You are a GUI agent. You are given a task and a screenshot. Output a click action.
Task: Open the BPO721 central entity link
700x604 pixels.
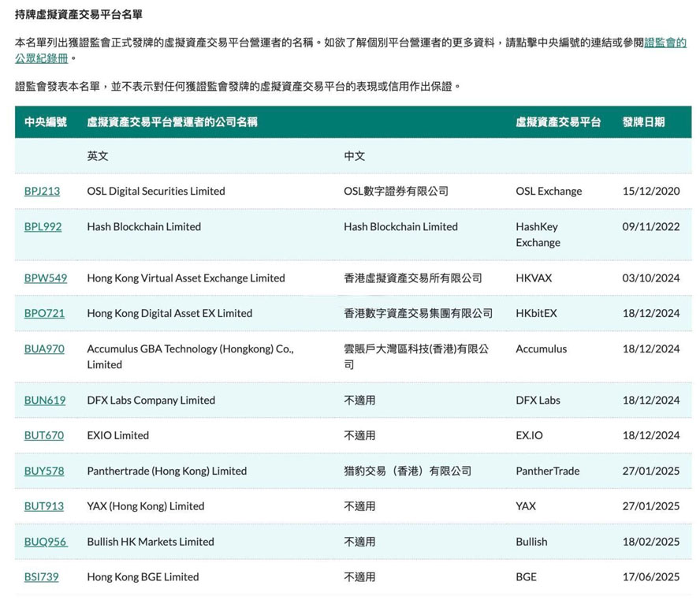click(x=44, y=313)
